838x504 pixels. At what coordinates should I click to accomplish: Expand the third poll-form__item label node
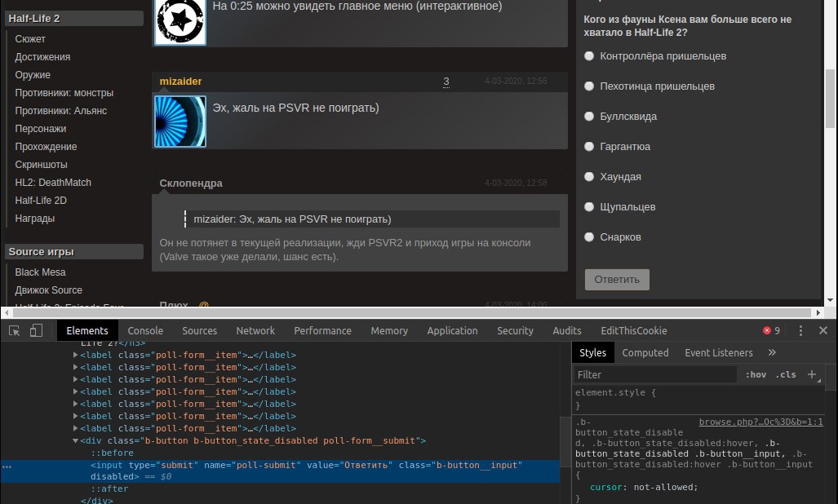coord(75,379)
